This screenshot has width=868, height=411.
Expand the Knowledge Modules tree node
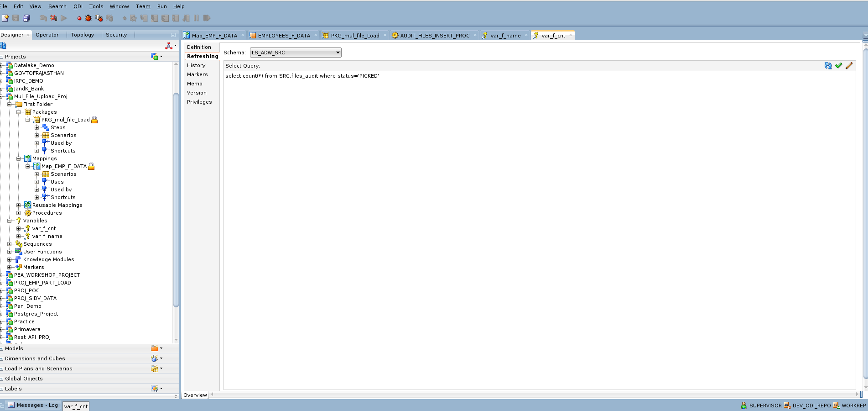10,259
